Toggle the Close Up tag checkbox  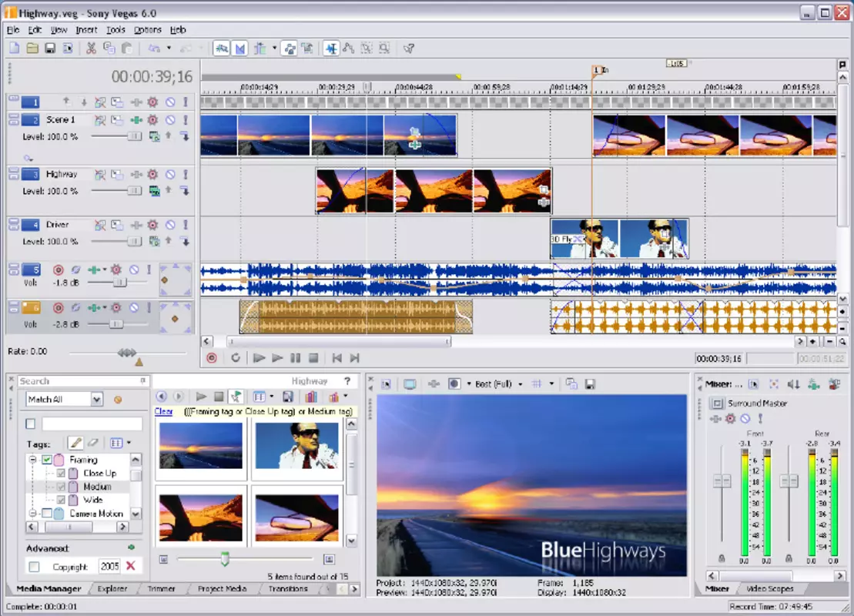(61, 474)
